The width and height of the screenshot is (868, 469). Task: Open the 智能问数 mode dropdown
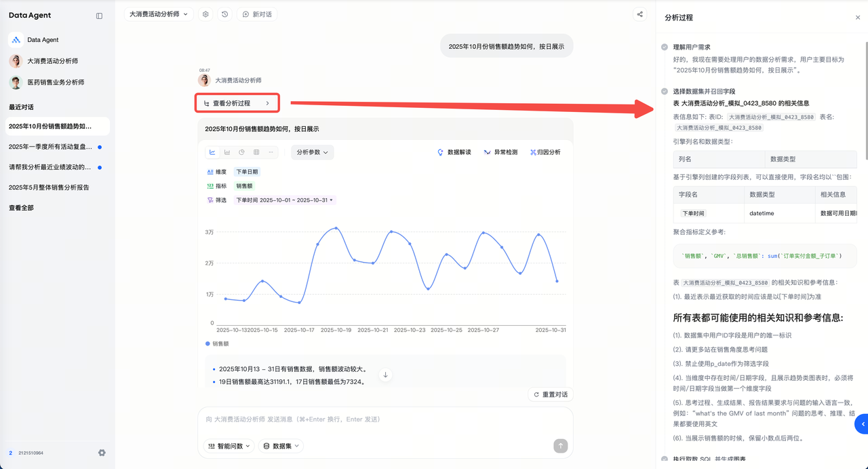(229, 446)
